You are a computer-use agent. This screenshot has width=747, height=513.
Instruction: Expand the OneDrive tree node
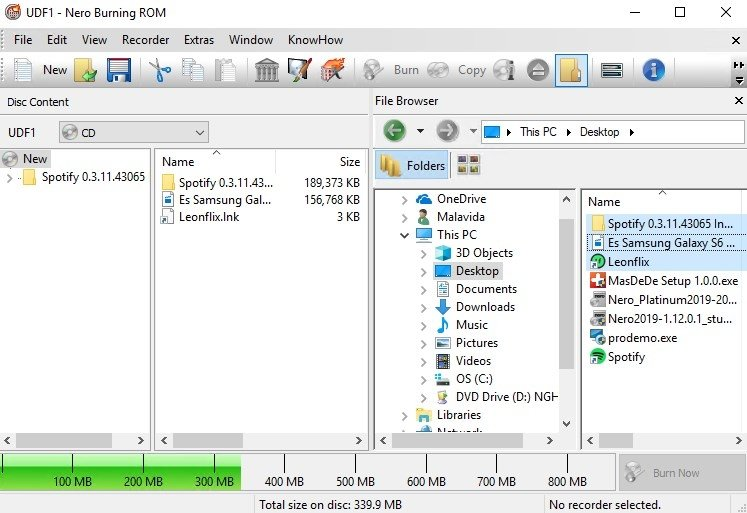[404, 200]
